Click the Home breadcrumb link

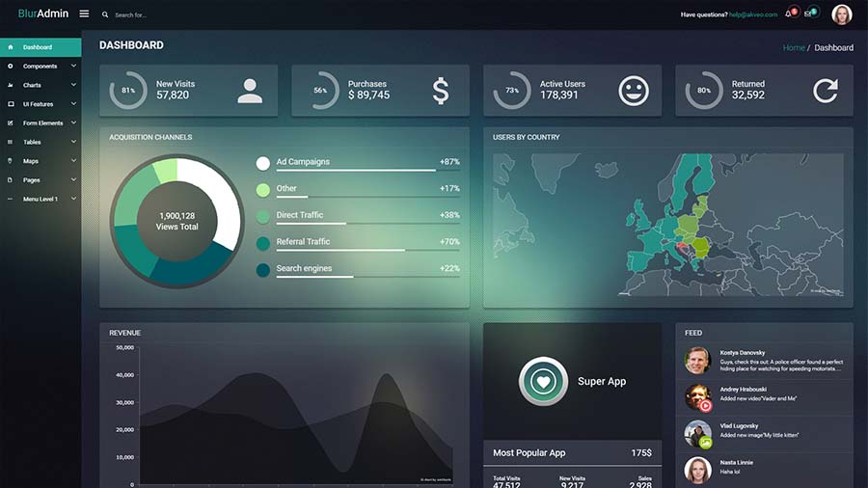pos(793,47)
